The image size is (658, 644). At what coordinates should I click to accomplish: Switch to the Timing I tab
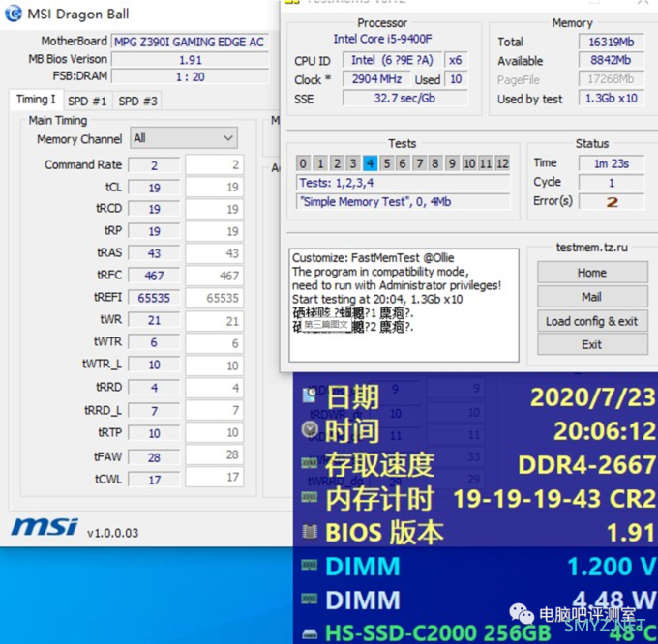[36, 100]
